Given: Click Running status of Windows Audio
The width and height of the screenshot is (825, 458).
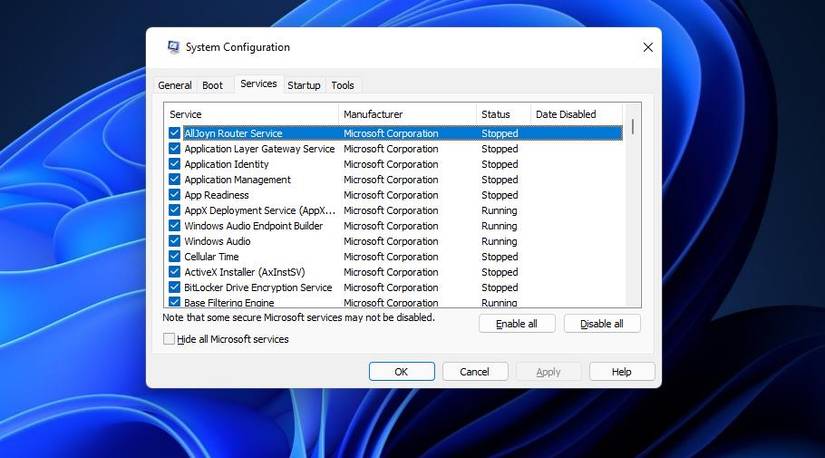Looking at the screenshot, I should 499,241.
